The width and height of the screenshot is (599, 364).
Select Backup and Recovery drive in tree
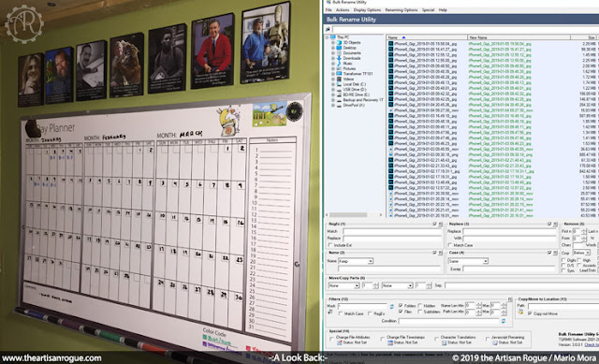point(363,100)
